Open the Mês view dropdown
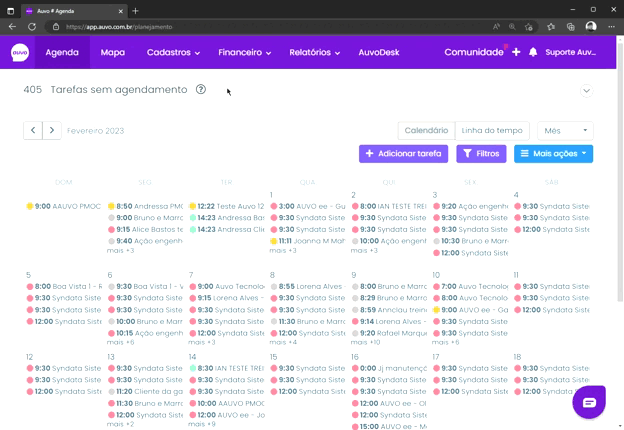 [565, 130]
